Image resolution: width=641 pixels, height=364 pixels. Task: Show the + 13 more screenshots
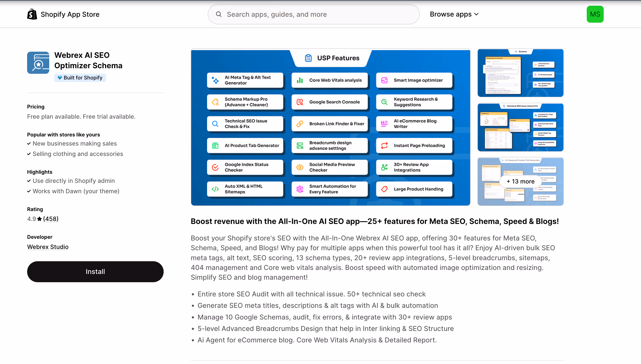coord(520,182)
